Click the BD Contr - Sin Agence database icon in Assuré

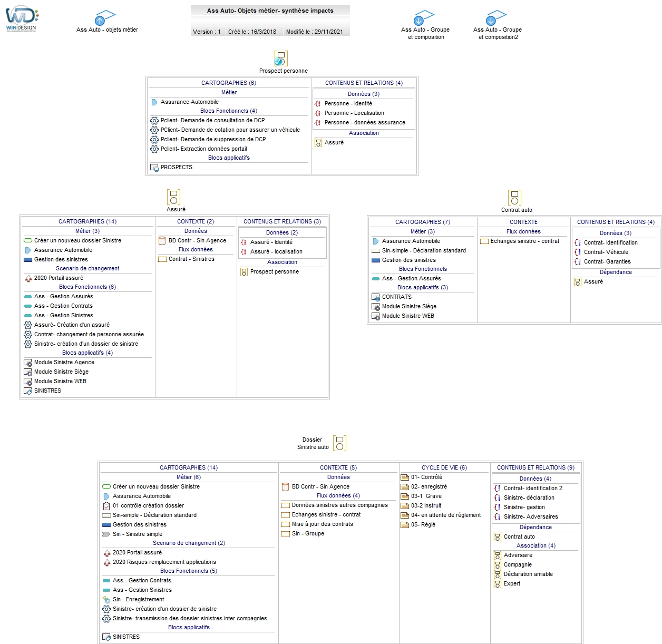(162, 241)
